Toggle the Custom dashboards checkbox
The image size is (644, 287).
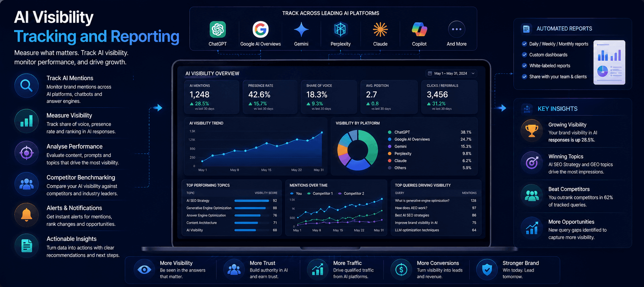(524, 55)
